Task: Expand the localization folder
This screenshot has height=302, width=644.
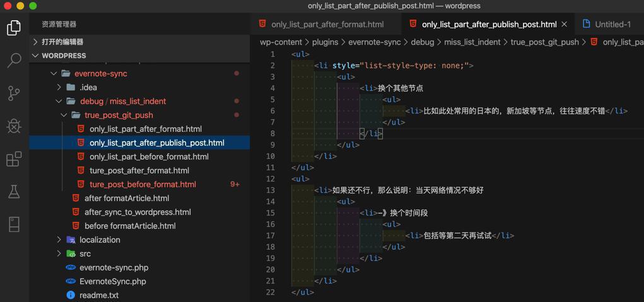Action: [x=59, y=240]
